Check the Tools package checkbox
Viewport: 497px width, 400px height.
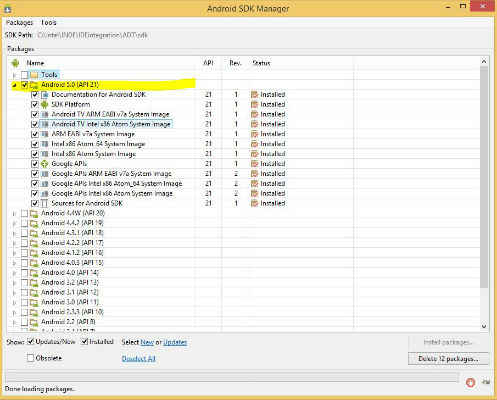24,75
